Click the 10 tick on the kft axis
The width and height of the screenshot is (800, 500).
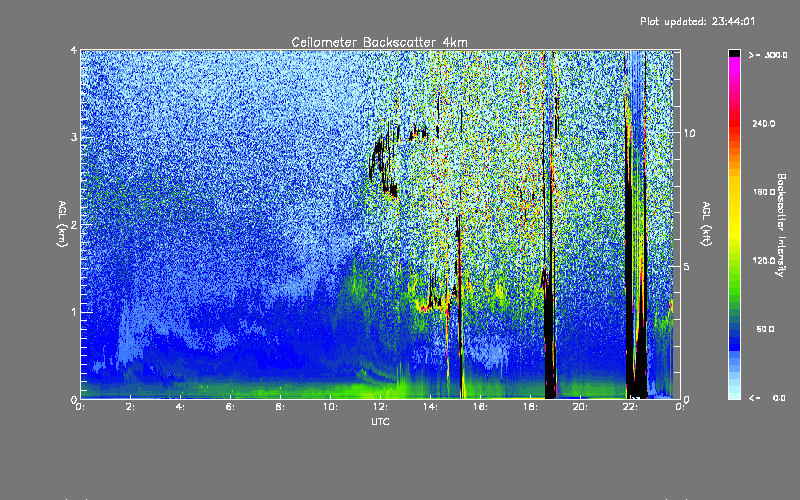click(x=689, y=133)
